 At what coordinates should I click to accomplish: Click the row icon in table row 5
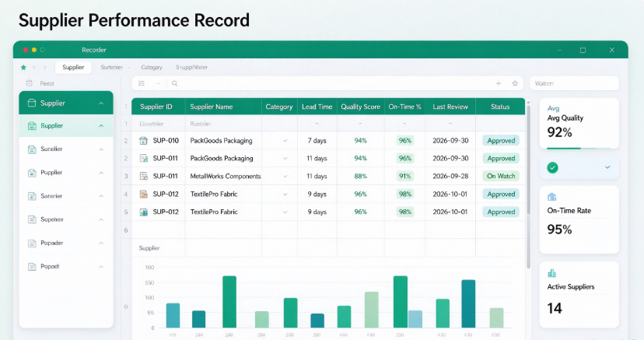(x=143, y=212)
